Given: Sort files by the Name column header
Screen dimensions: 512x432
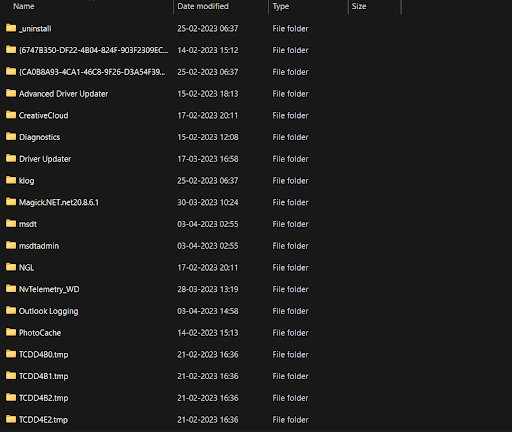Looking at the screenshot, I should click(24, 6).
